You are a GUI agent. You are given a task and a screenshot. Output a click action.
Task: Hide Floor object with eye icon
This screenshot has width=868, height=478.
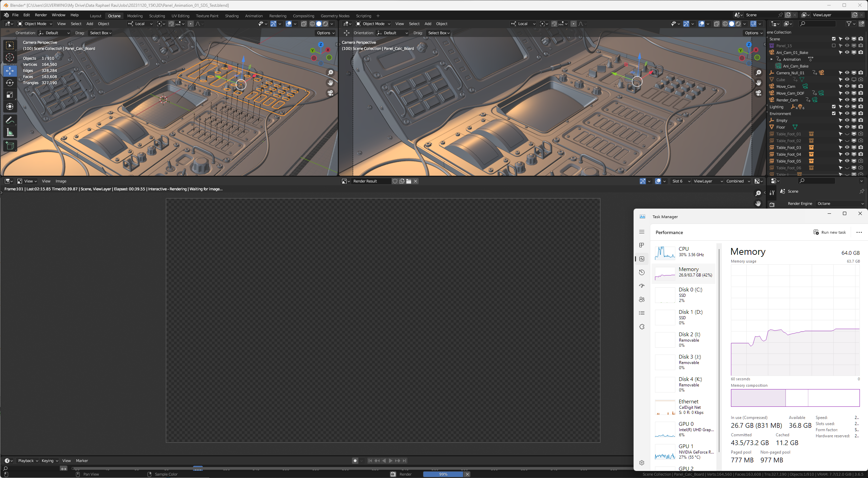pos(847,127)
